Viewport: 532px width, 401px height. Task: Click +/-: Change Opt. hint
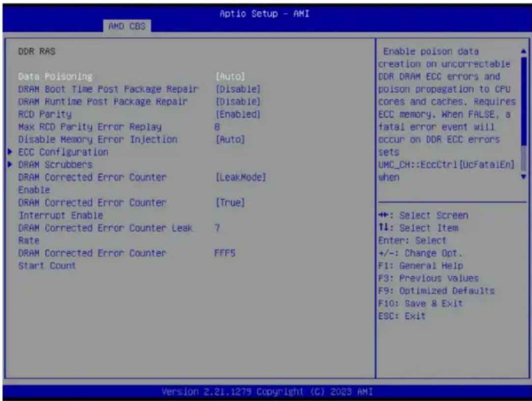pos(421,253)
